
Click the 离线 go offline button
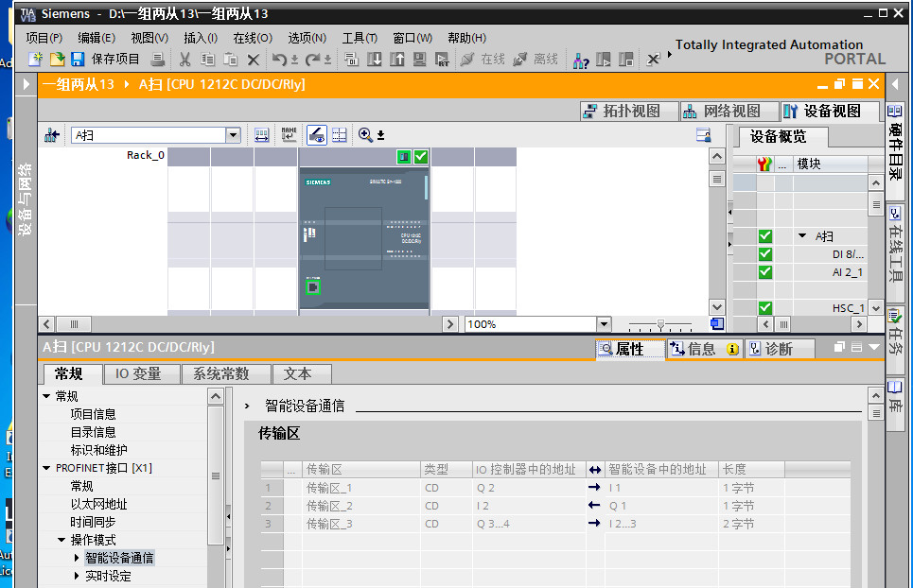[536, 59]
